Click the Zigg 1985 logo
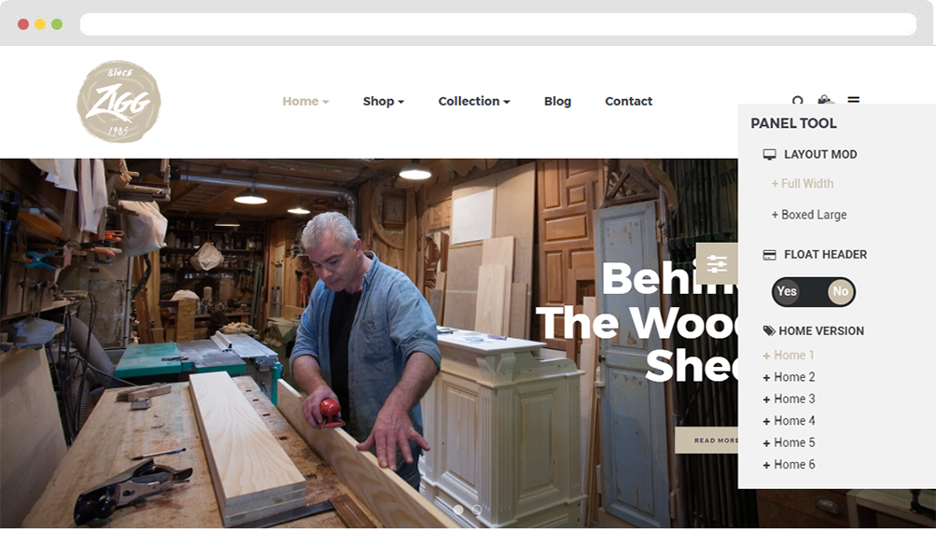The width and height of the screenshot is (936, 560). tap(119, 102)
